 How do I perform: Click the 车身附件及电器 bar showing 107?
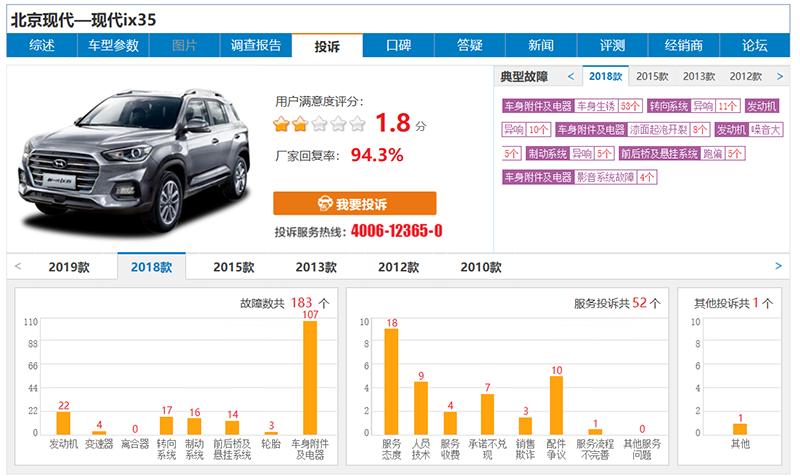(x=310, y=378)
